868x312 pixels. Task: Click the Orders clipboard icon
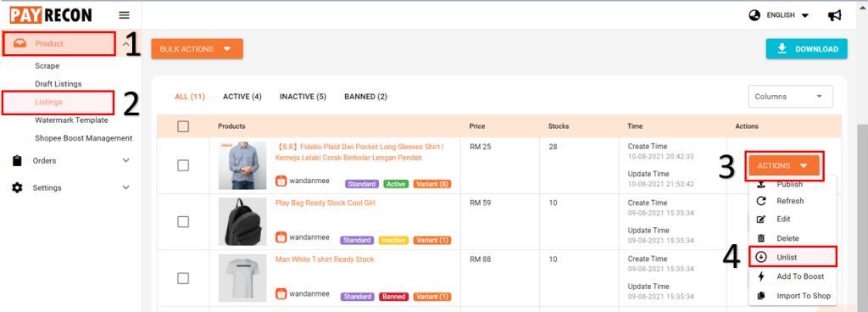18,160
